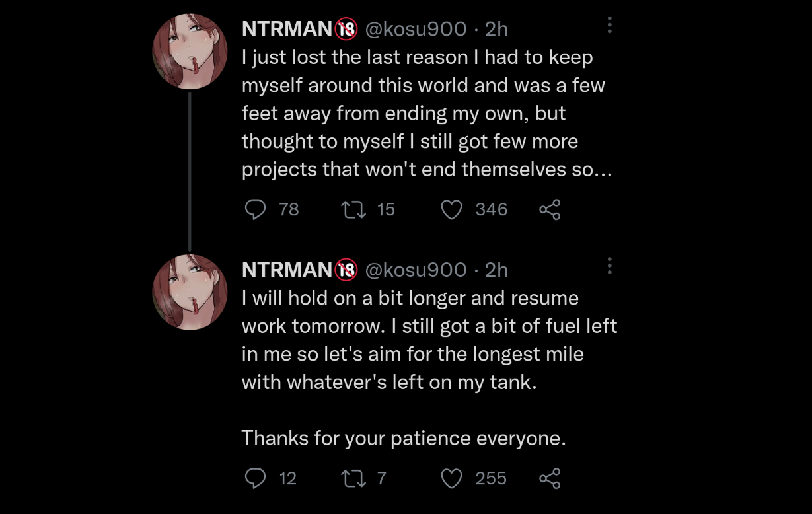This screenshot has height=514, width=812.
Task: Reply to the second tweet with 12 replies
Action: (256, 478)
